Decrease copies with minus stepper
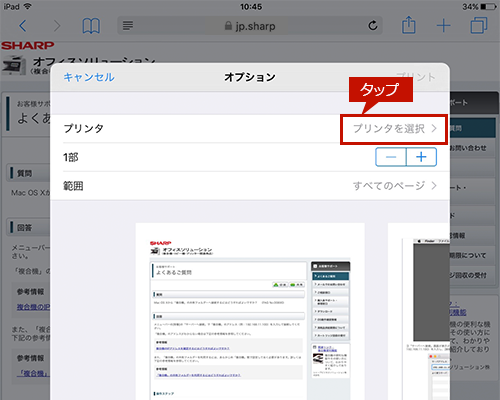The image size is (500, 400). pos(391,157)
